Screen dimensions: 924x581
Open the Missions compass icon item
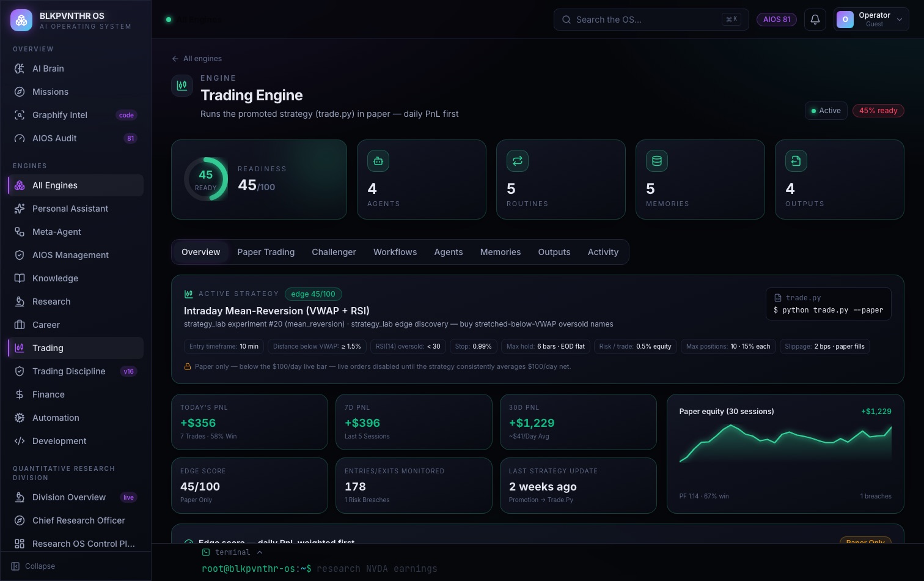tap(76, 92)
